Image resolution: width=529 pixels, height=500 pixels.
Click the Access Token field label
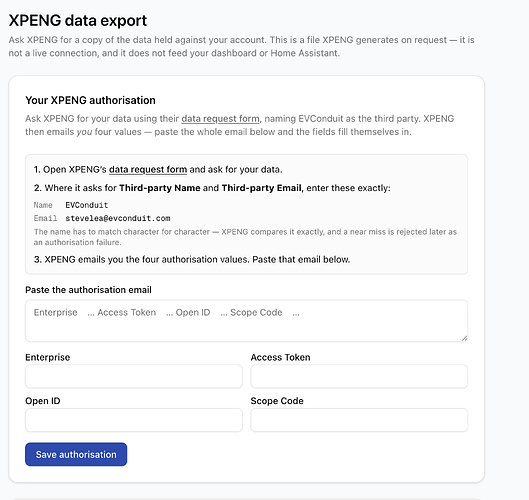click(x=280, y=357)
